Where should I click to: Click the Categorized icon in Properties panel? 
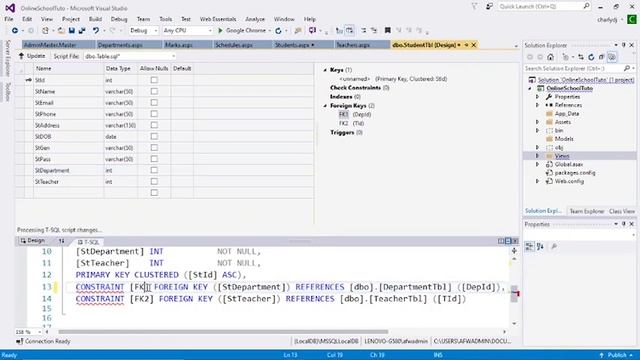tap(529, 246)
